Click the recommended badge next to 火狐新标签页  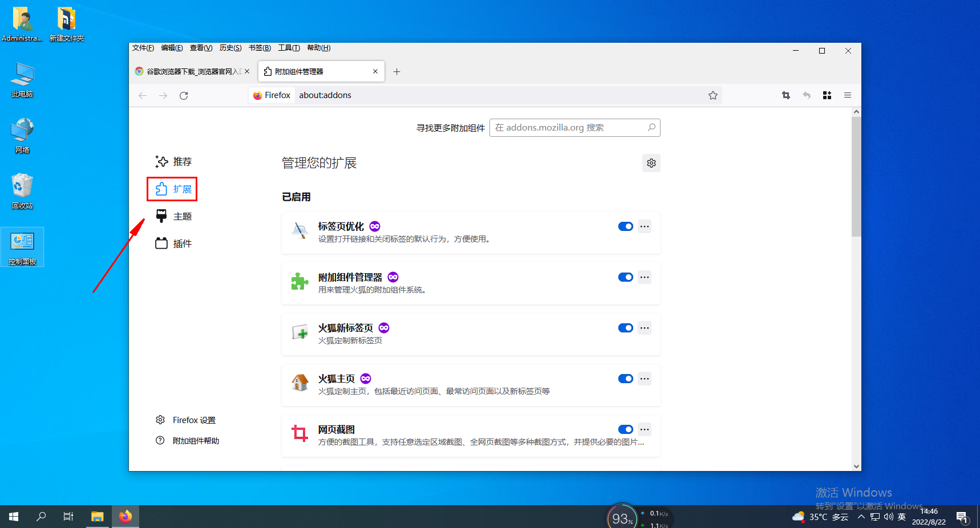pos(384,328)
